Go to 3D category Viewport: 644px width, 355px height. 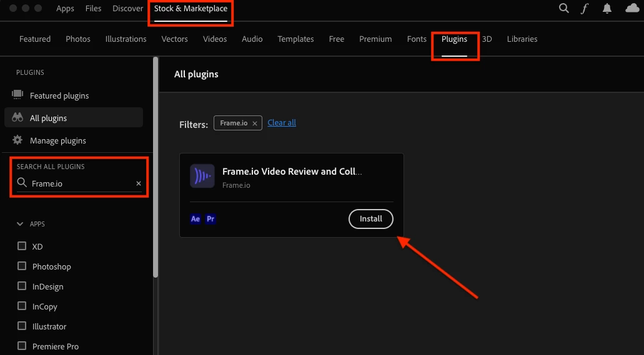tap(487, 39)
